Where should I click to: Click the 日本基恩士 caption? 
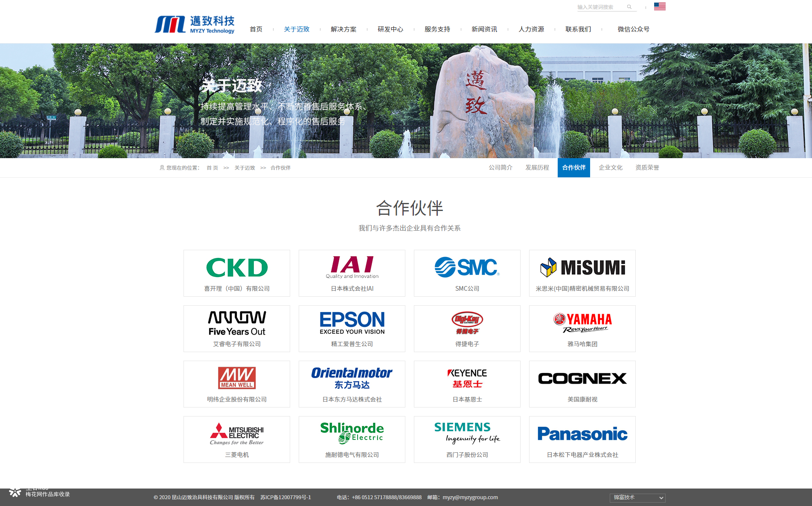(467, 399)
